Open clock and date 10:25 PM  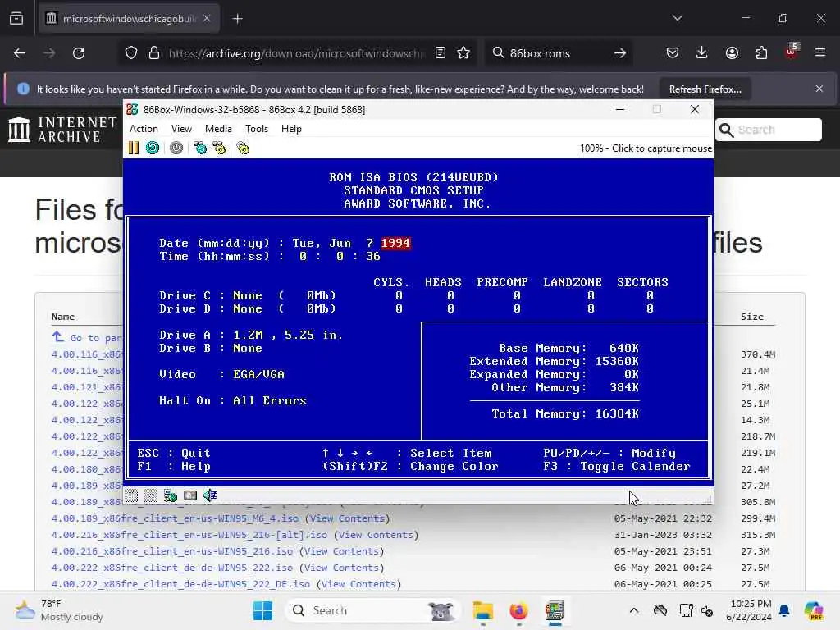tap(749, 610)
